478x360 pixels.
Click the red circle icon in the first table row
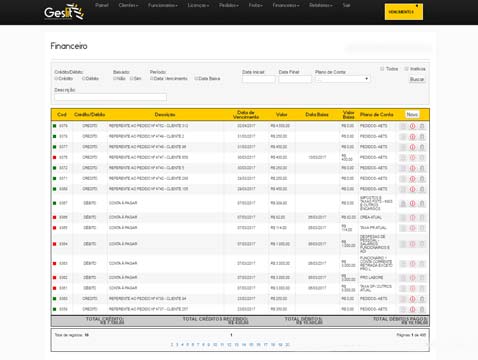[x=412, y=126]
